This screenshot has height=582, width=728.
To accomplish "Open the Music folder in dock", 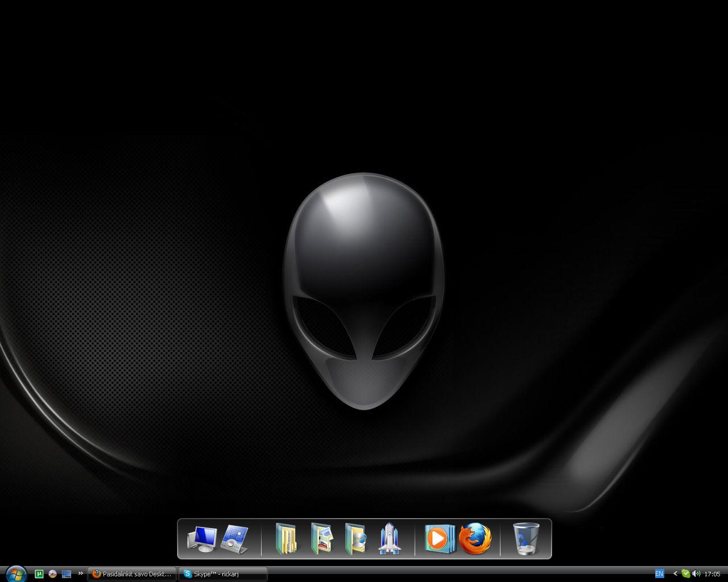I will click(355, 539).
